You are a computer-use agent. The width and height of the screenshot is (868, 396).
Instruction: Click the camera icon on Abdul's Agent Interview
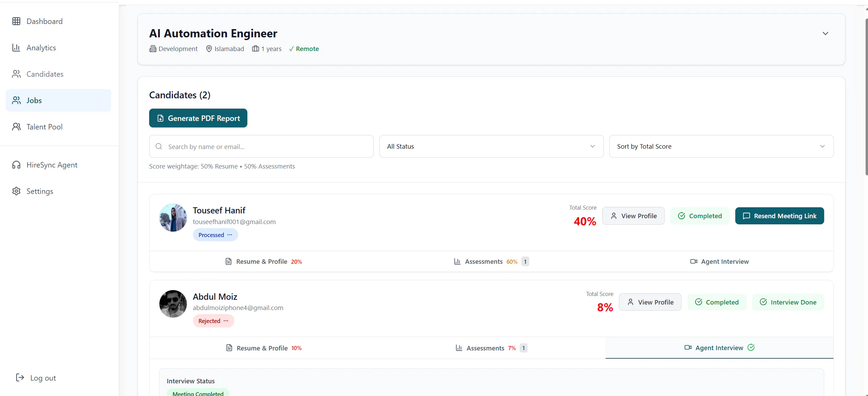(x=688, y=347)
